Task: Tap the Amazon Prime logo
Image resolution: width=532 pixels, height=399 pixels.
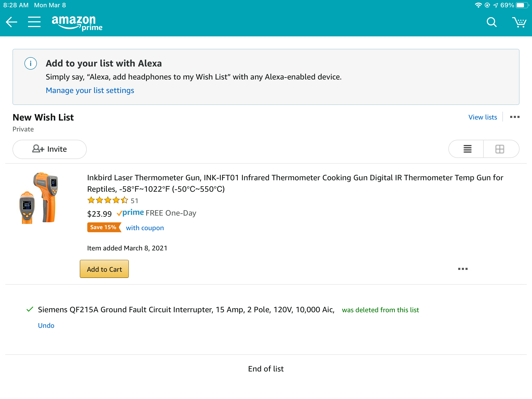Action: (77, 23)
